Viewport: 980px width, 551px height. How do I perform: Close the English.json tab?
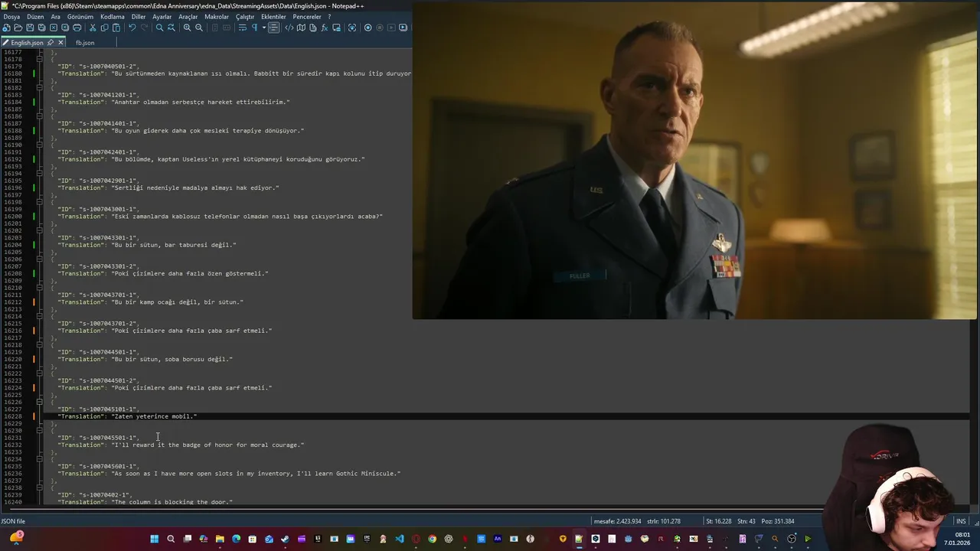click(x=60, y=43)
